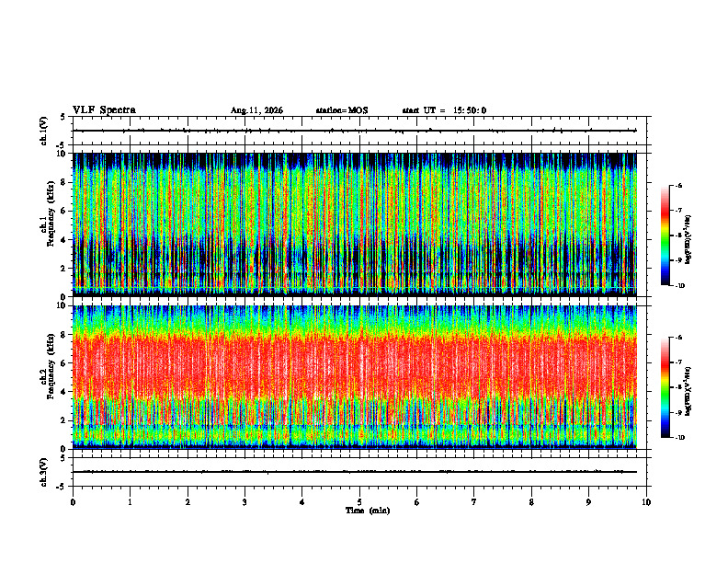This screenshot has width=728, height=563.
Task: Click the ch.1 spectrogram at 5 min, 6 kHz
Action: [x=359, y=211]
